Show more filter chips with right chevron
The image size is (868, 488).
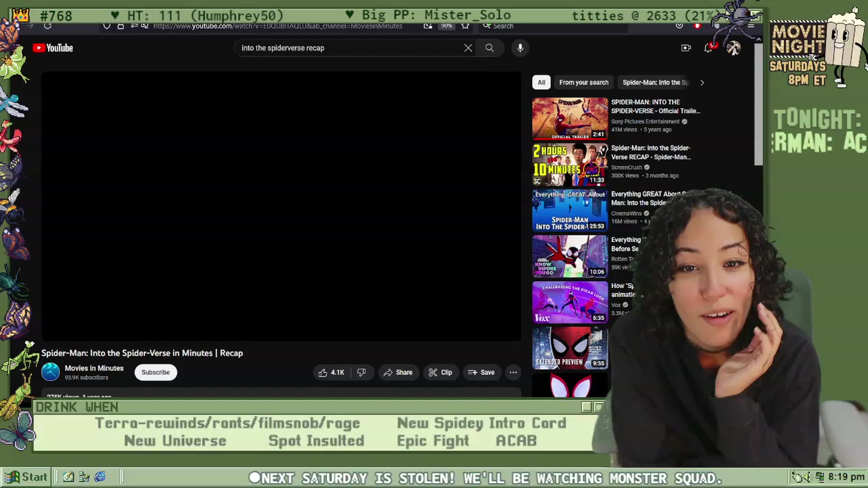point(702,83)
